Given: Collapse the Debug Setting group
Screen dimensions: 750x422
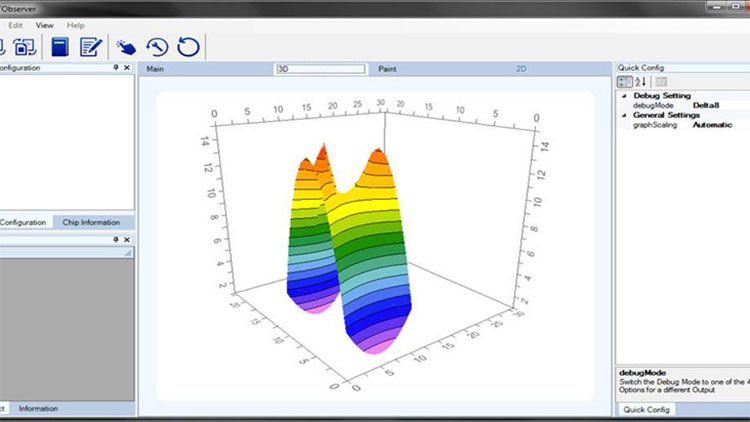Looking at the screenshot, I should point(625,96).
